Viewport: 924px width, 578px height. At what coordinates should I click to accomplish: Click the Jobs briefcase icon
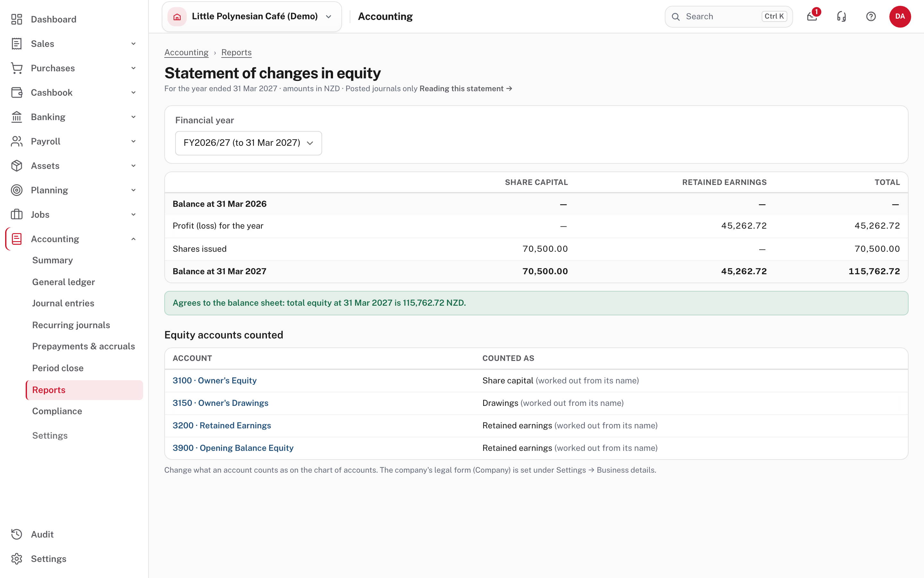[16, 215]
